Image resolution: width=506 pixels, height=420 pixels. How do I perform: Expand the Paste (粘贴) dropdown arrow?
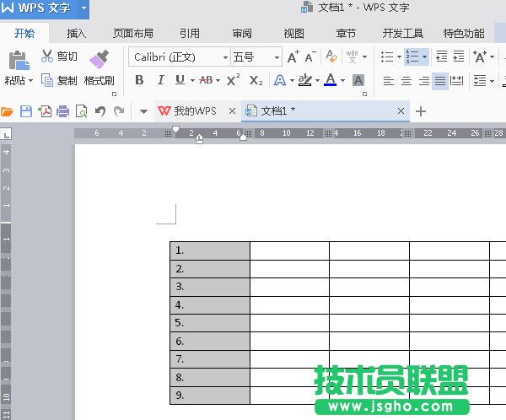click(30, 81)
